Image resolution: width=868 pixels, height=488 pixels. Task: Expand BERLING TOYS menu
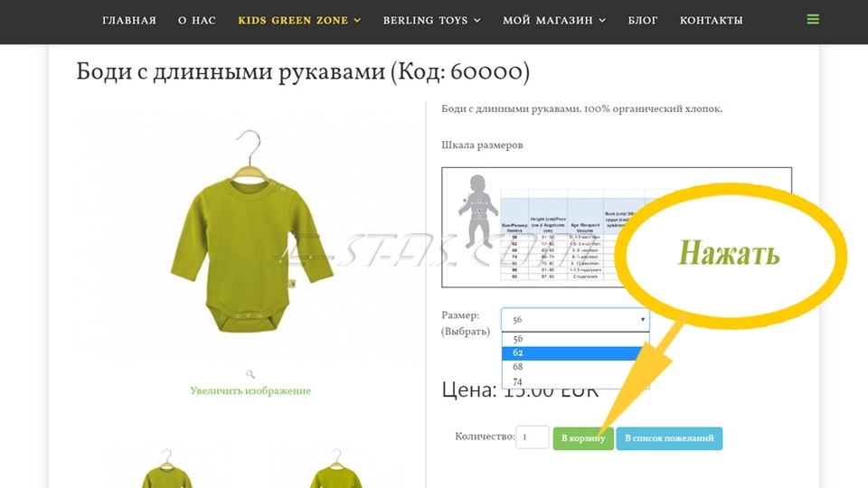pos(432,21)
